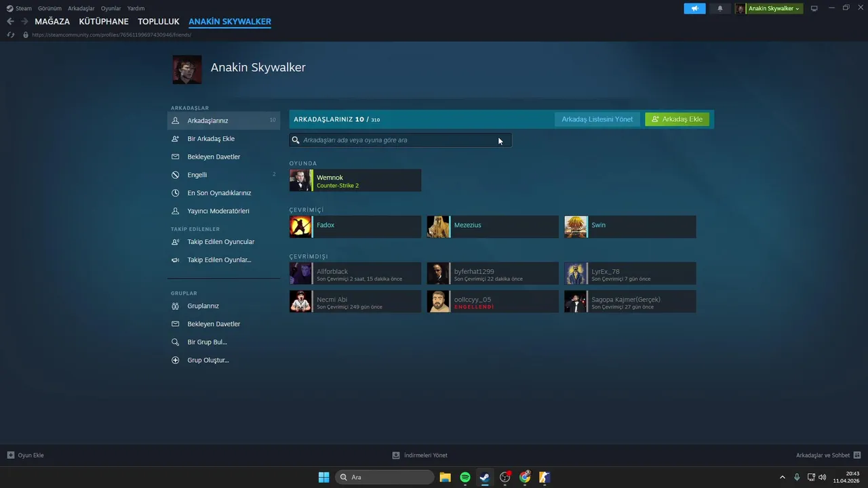This screenshot has height=488, width=868.
Task: Open the Arkadaşlar menu
Action: tap(81, 8)
